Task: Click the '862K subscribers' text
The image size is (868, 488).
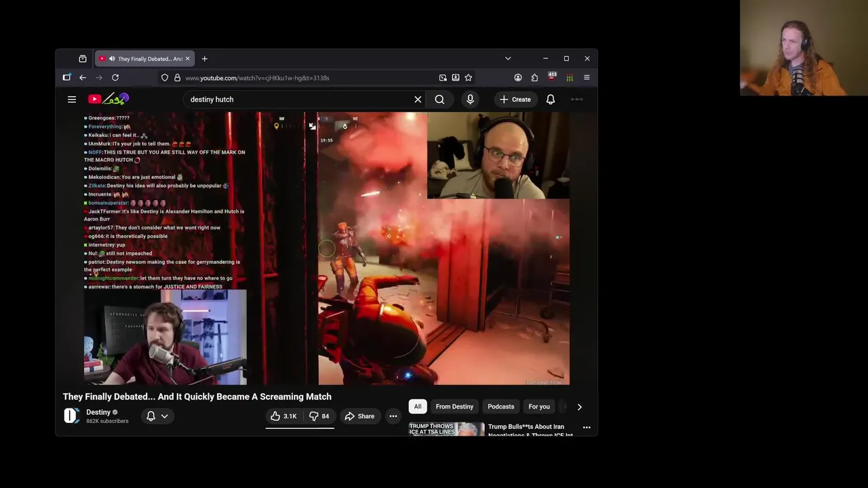Action: click(107, 421)
